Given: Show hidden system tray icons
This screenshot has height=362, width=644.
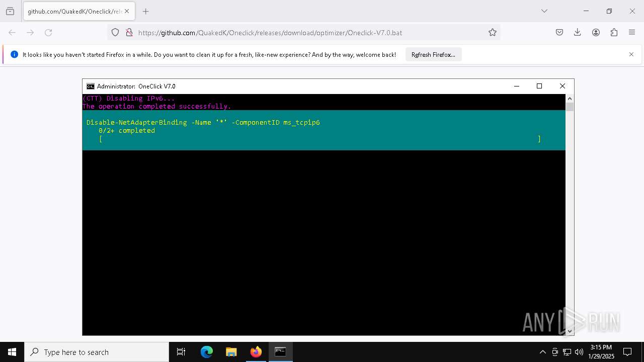Looking at the screenshot, I should point(542,352).
